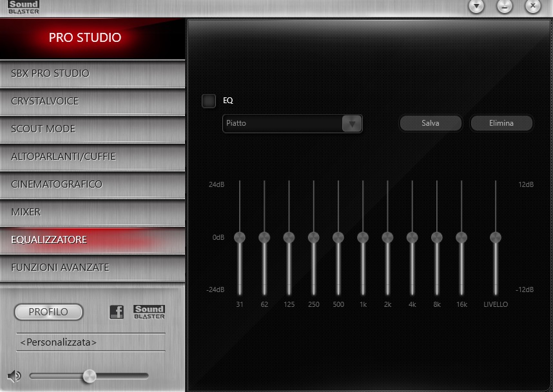Click the 500 frequency label
553x392 pixels.
(338, 304)
